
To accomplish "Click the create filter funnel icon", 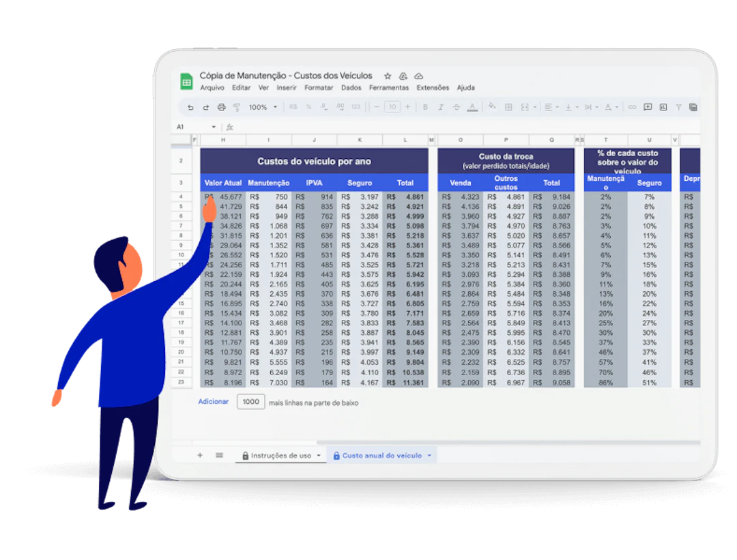I will coord(679,107).
